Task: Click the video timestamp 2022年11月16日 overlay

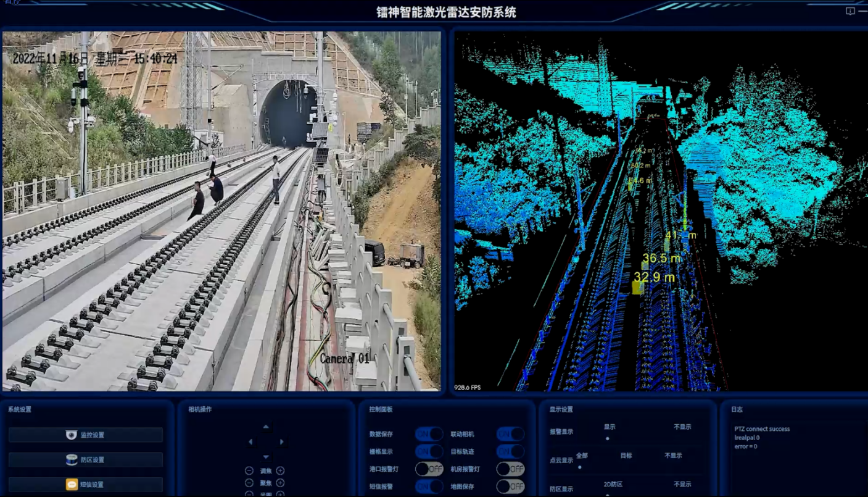Action: 95,59
